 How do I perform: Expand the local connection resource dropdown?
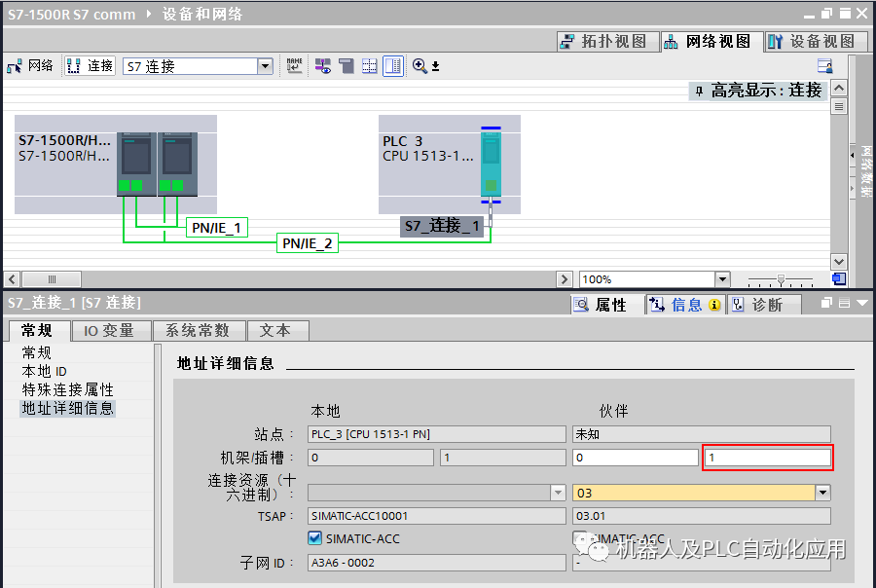560,493
